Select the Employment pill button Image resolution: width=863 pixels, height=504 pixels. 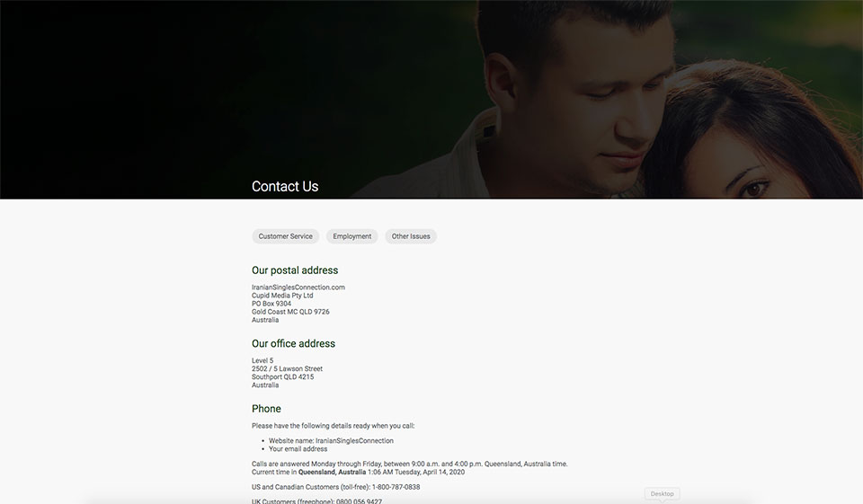click(351, 236)
